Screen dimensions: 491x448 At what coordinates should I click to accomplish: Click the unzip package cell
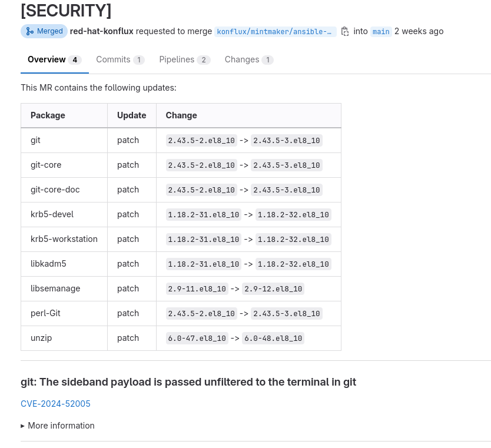[x=40, y=338]
